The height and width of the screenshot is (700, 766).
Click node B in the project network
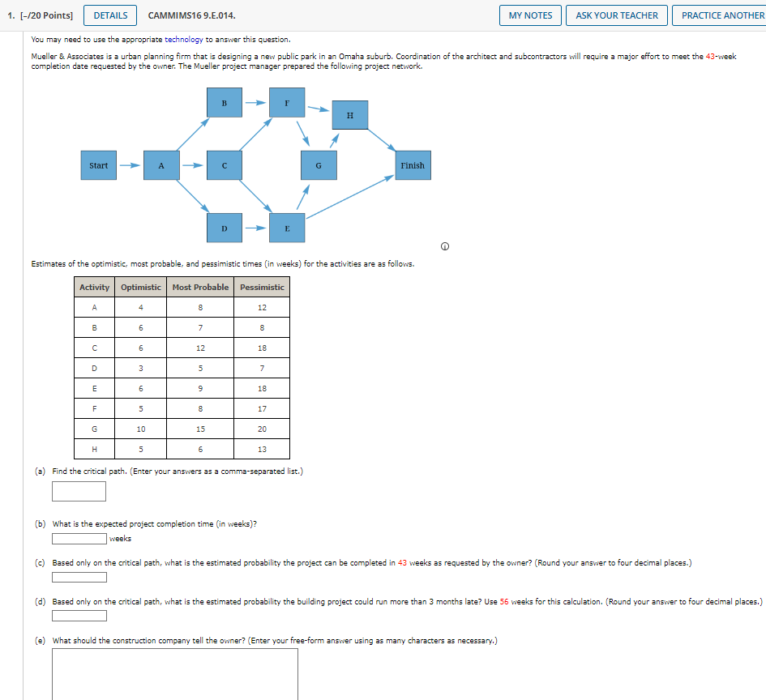tap(225, 103)
